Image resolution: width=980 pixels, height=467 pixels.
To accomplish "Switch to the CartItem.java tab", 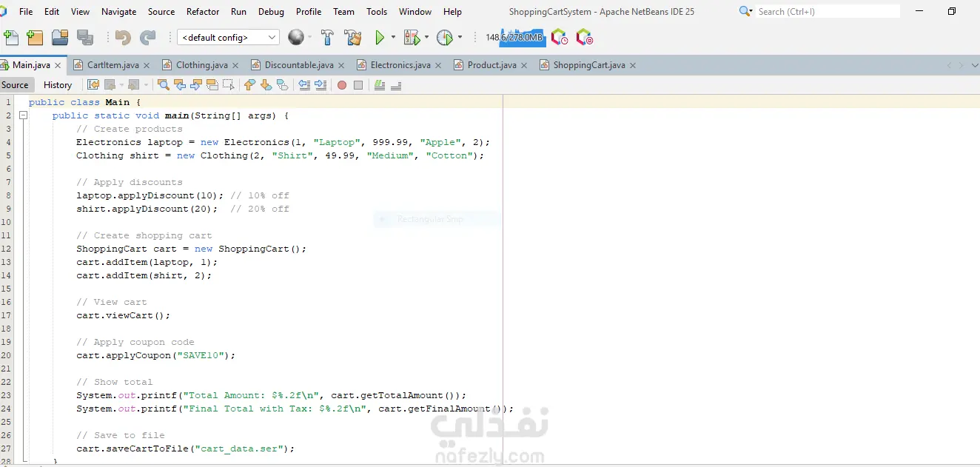I will coord(113,65).
